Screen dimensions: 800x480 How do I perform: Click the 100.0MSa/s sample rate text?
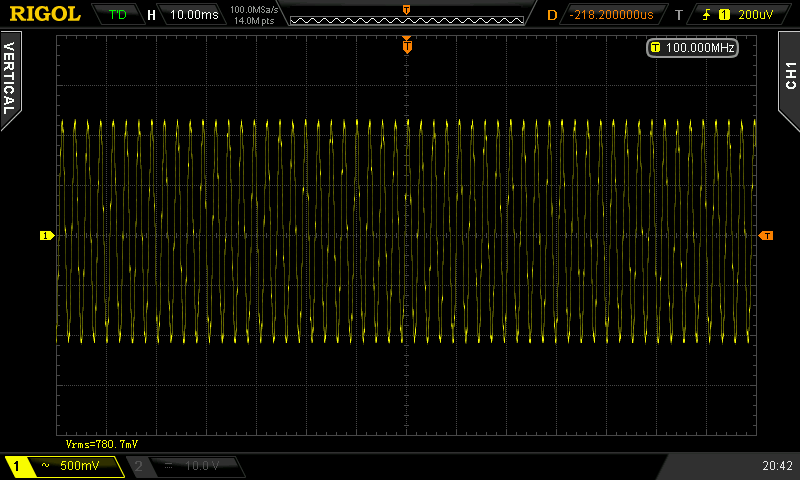coord(254,9)
